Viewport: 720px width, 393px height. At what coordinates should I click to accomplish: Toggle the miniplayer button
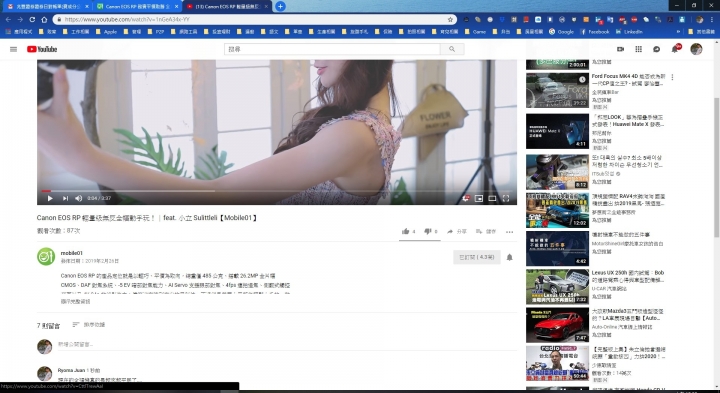[478, 198]
